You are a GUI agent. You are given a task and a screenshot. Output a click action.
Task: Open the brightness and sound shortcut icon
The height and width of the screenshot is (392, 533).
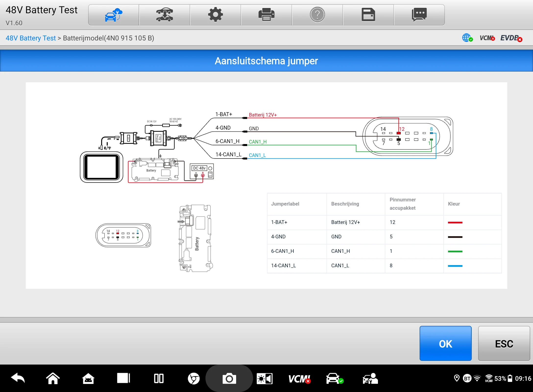(265, 379)
